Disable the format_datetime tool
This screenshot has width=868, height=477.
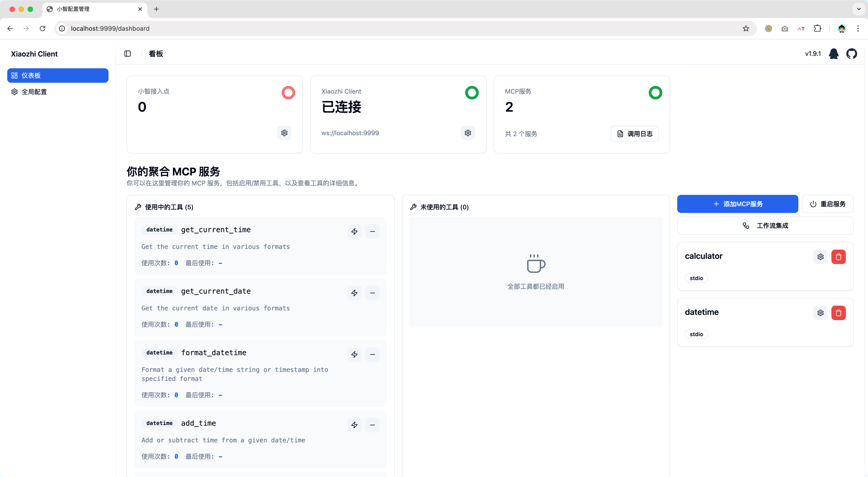point(373,354)
